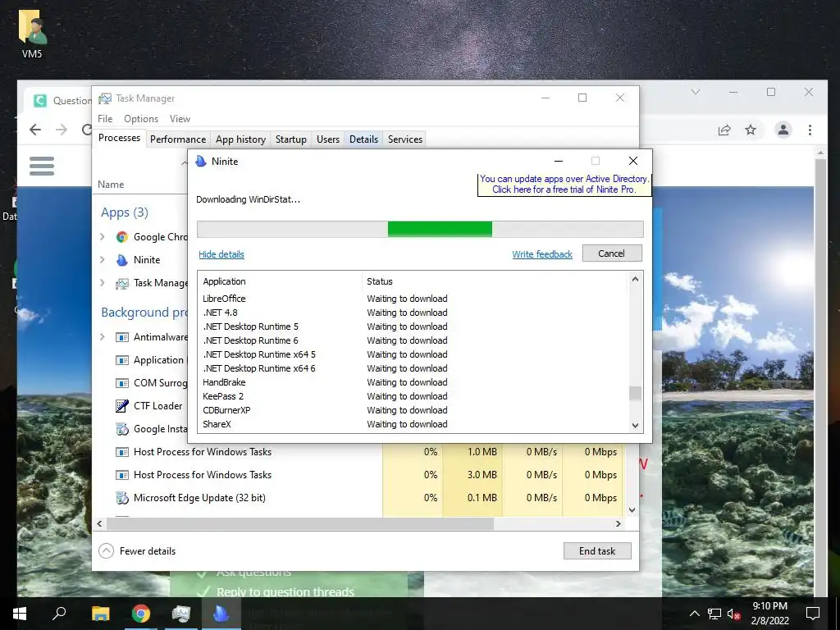840x630 pixels.
Task: Go back in Chrome browser
Action: 35,130
